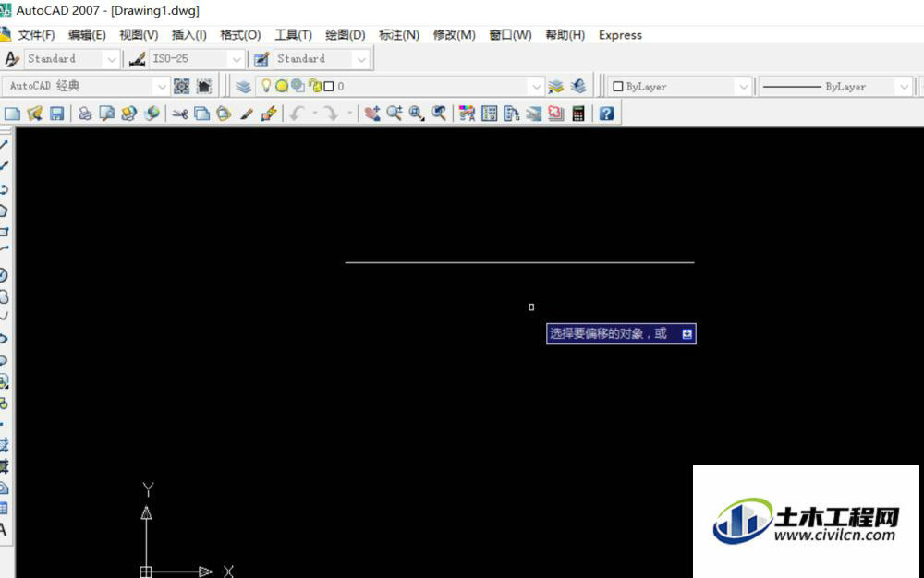924x578 pixels.
Task: Activate Zoom Realtime tool
Action: (x=395, y=113)
